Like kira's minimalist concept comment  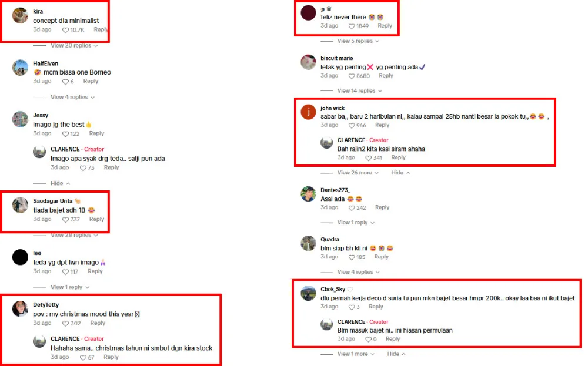[x=66, y=30]
